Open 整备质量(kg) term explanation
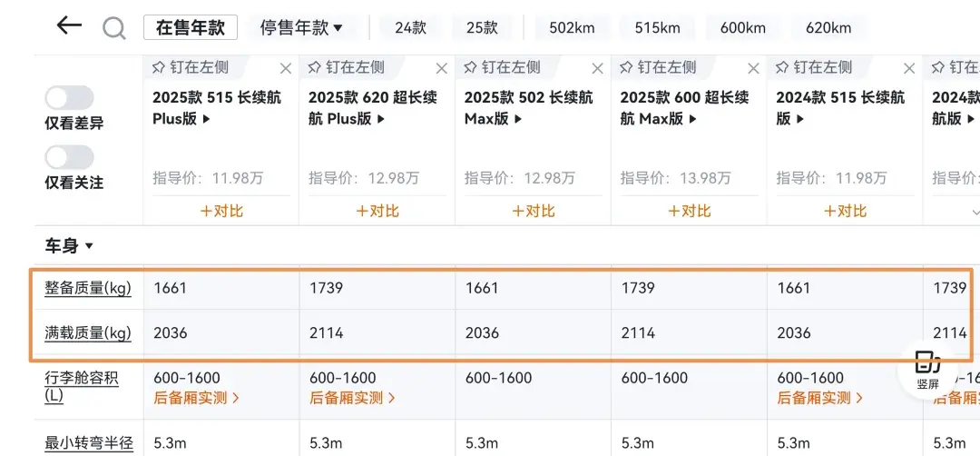This screenshot has width=980, height=456. click(x=87, y=288)
